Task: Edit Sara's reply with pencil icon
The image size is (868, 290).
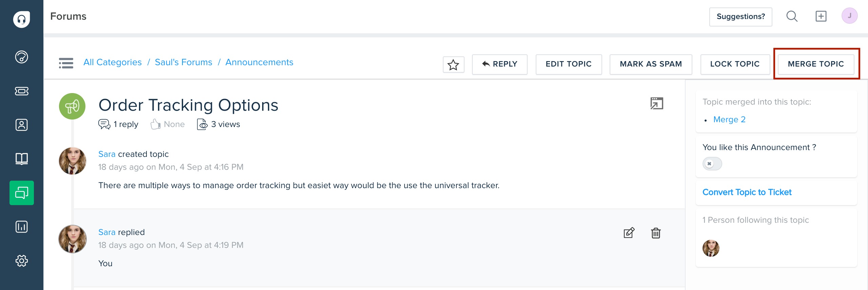Action: tap(629, 233)
